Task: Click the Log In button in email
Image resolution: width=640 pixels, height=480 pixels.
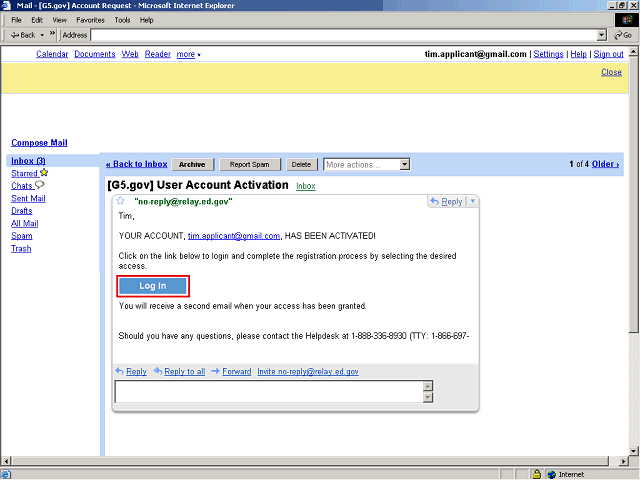Action: [x=153, y=286]
